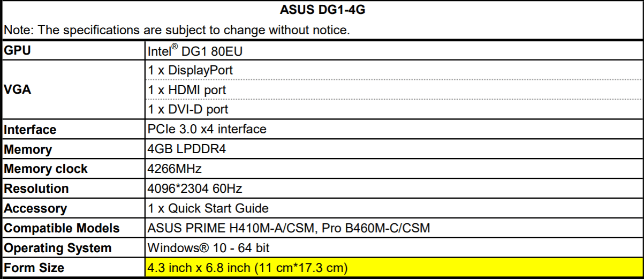
Task: Click the 1 x HDMI port entry
Action: point(187,90)
